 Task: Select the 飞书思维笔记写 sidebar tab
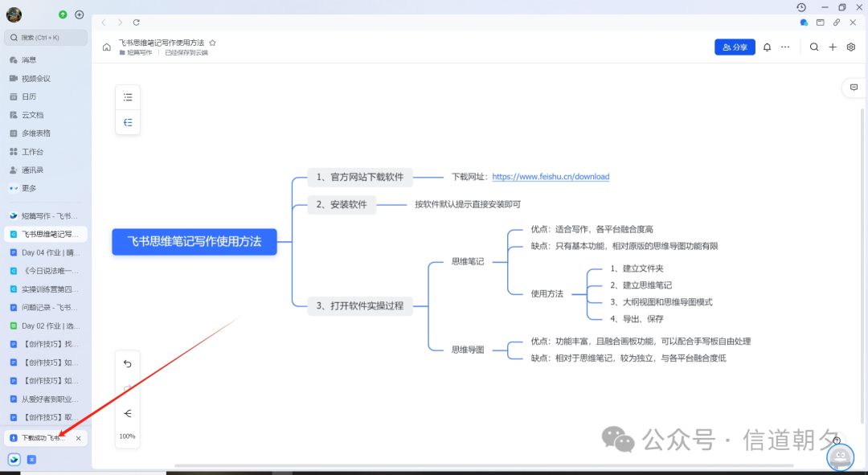[45, 234]
